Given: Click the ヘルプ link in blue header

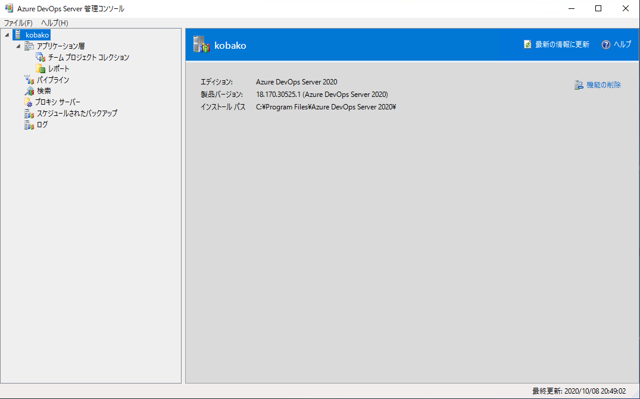Looking at the screenshot, I should click(x=622, y=44).
